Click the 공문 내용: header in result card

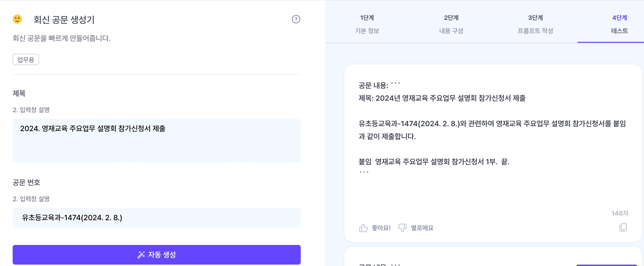tap(373, 86)
